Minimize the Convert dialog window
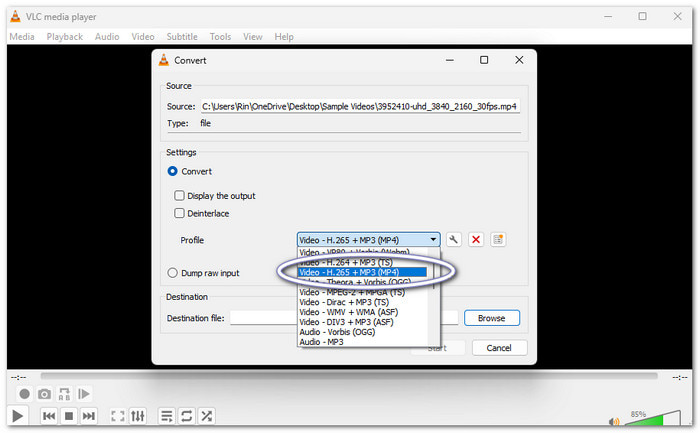This screenshot has height=433, width=700. (450, 60)
